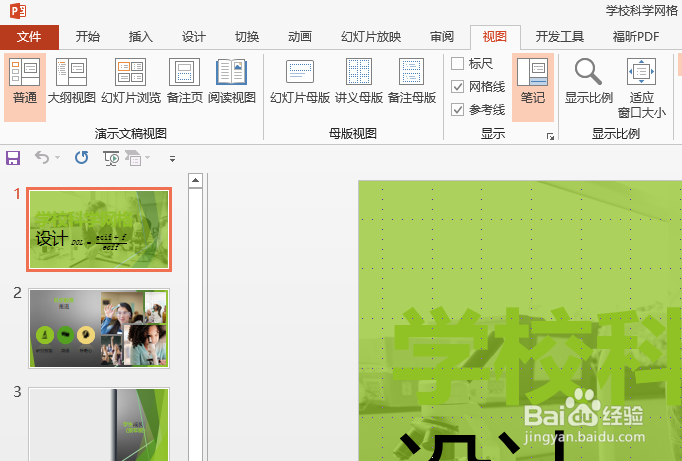Viewport: 682px width, 461px height.
Task: Select slide 3 thumbnail
Action: pos(99,424)
